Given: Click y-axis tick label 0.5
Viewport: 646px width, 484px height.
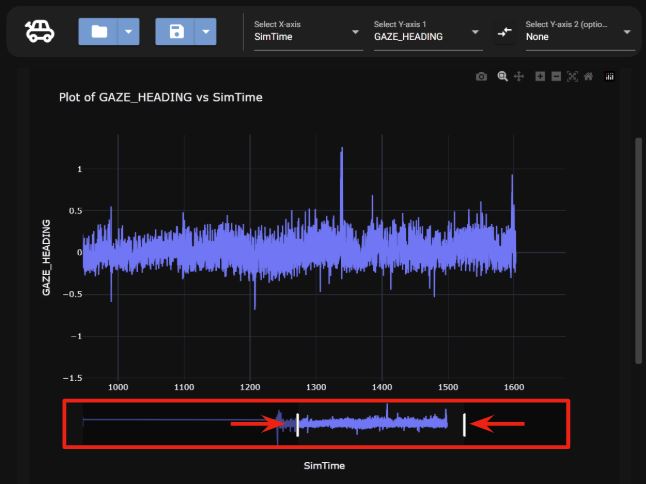Looking at the screenshot, I should (76, 211).
